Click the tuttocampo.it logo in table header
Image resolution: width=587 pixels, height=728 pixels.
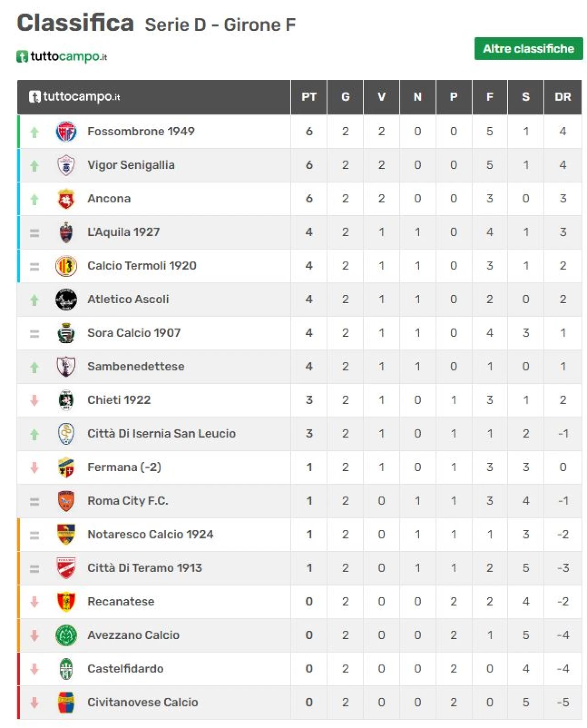tap(74, 97)
